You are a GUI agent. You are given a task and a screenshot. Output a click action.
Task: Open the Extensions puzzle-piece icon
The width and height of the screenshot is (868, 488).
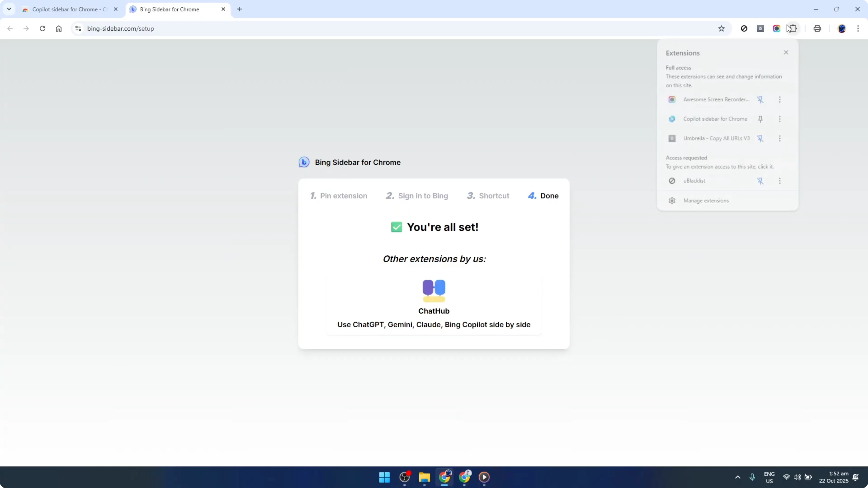pyautogui.click(x=793, y=28)
